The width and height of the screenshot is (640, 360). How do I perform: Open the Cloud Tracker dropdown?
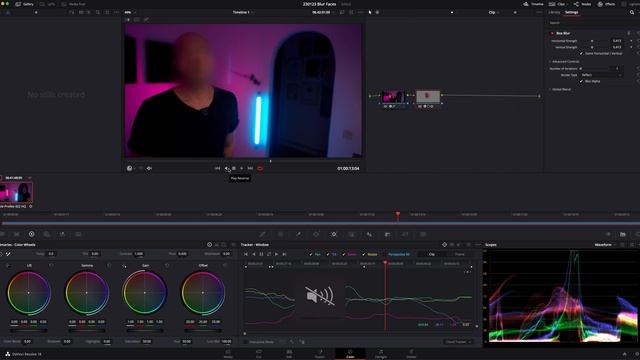(x=458, y=342)
